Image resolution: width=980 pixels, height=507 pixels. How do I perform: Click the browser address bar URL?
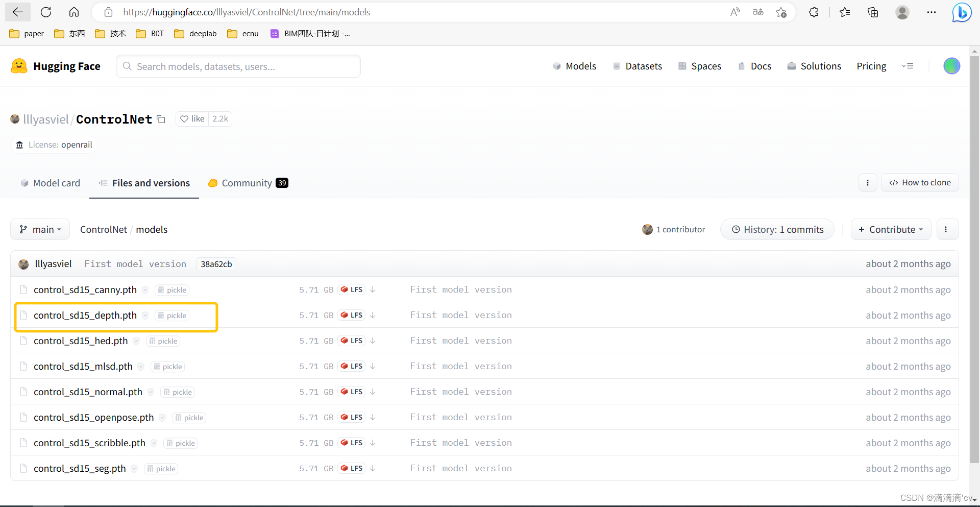[x=247, y=12]
